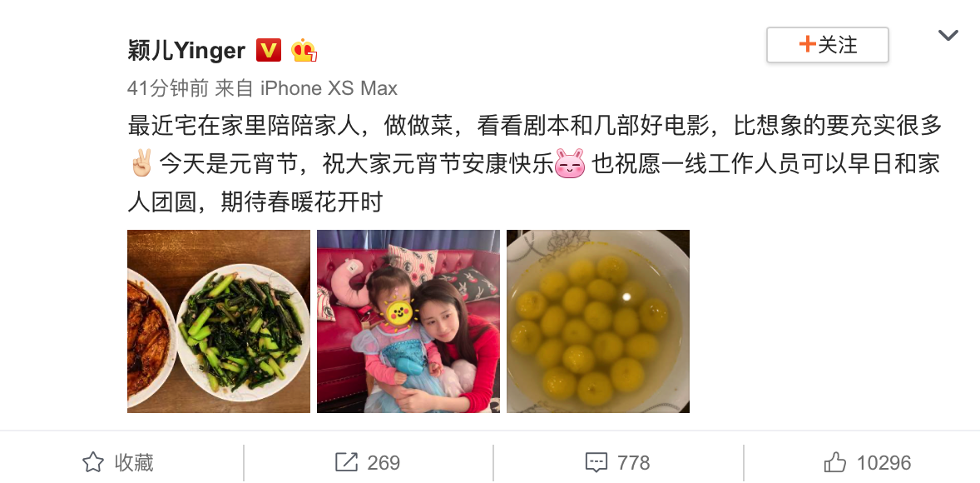Click the comment bubble icon
Screen dimensions: 980x483
point(596,463)
